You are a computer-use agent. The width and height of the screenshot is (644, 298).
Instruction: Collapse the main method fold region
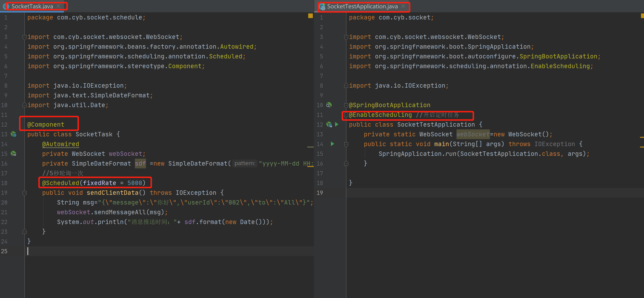pos(346,144)
